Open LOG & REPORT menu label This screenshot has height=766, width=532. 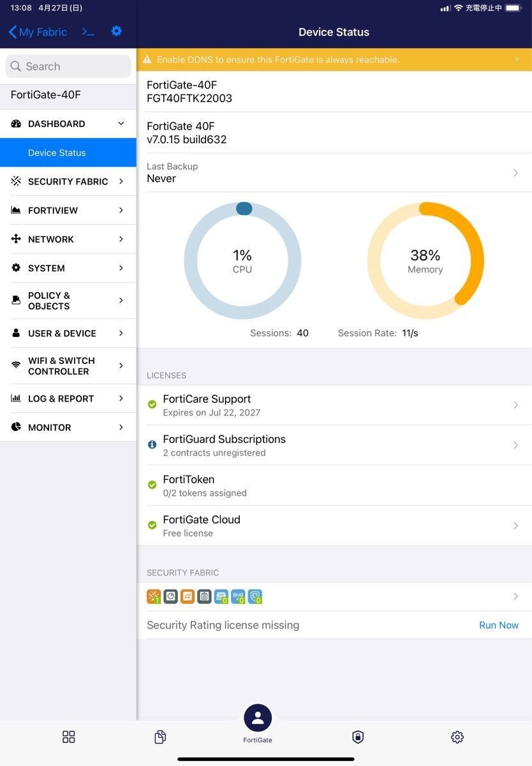[61, 398]
